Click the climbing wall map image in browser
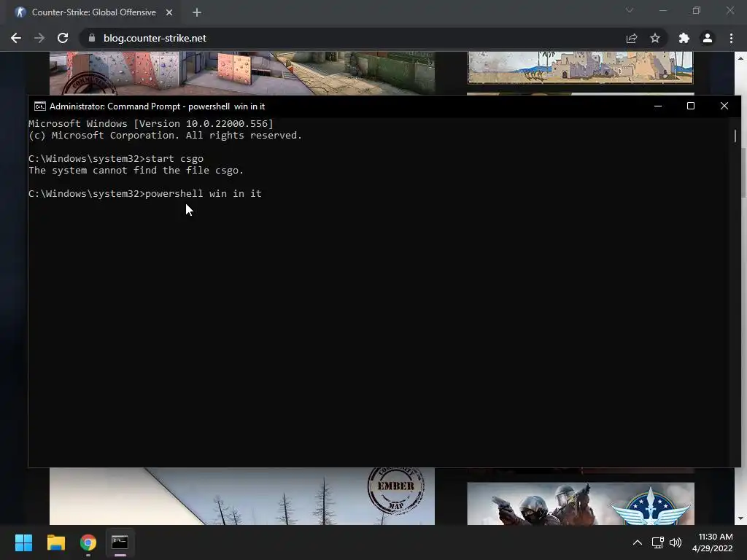747x560 pixels. 242,74
